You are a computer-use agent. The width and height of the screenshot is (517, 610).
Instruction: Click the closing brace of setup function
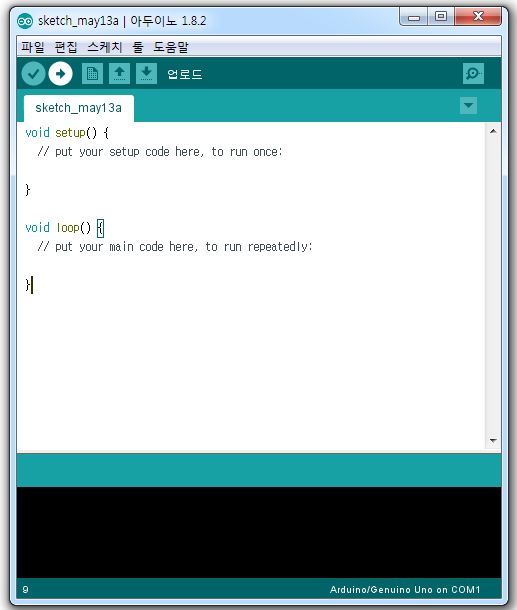pyautogui.click(x=28, y=190)
